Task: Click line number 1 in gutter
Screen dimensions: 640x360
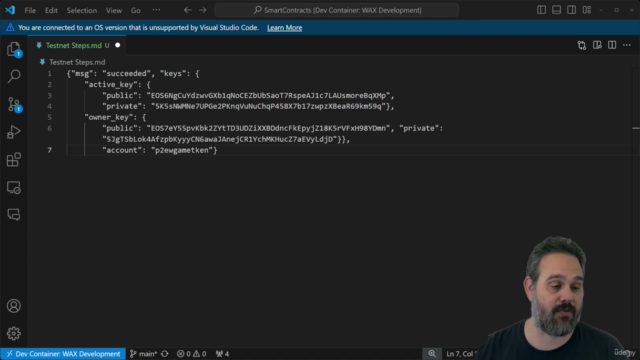Action: [49, 73]
